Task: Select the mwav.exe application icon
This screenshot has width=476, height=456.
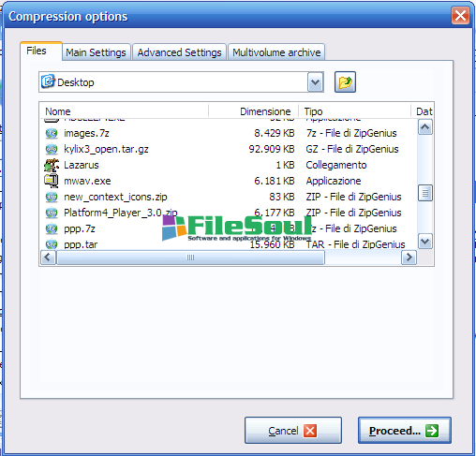Action: 52,181
